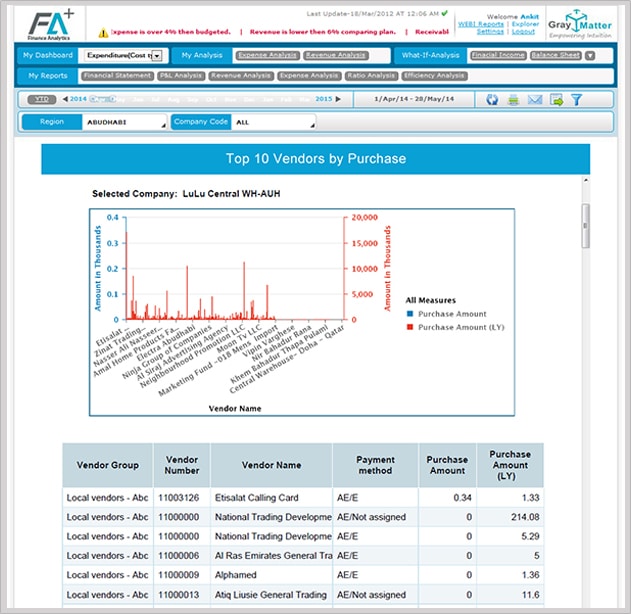Click the Vendor Name column header
The image size is (631, 614).
(271, 465)
